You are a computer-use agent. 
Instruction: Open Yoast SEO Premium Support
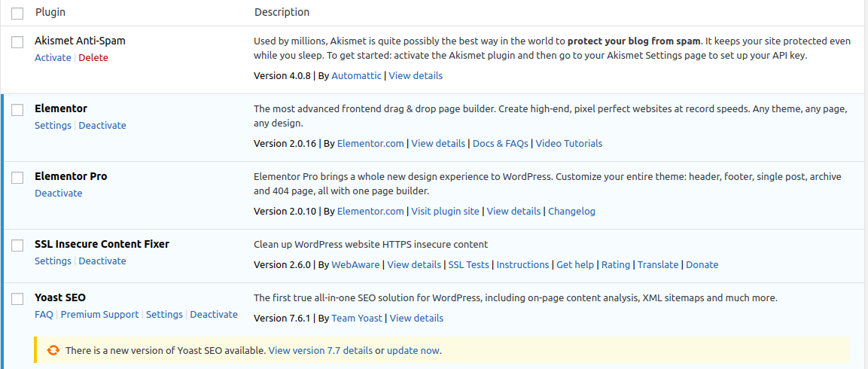pos(99,315)
